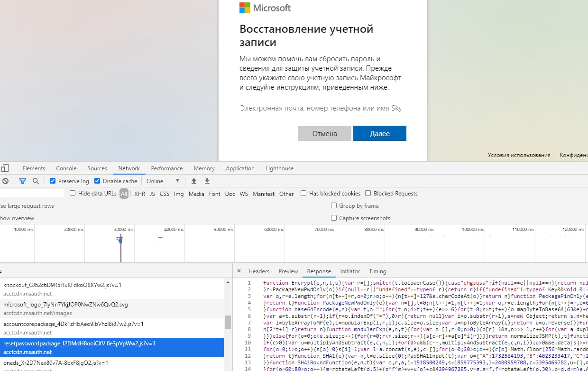588x371 pixels.
Task: Filter requests by JS type
Action: (152, 194)
